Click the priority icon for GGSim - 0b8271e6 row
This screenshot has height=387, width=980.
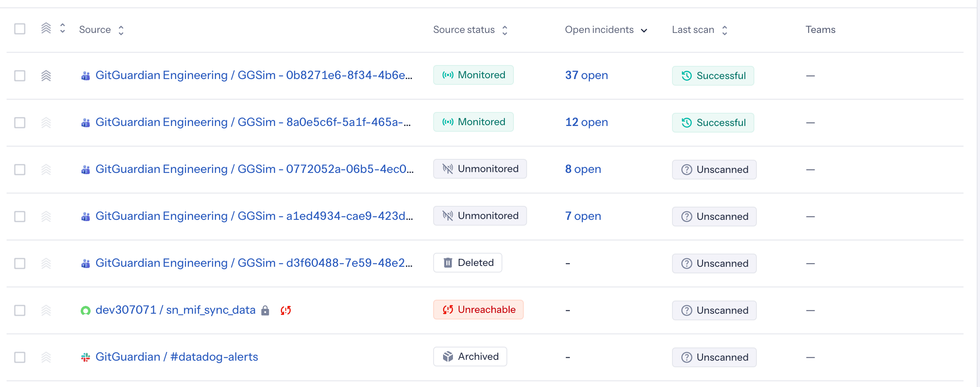point(46,76)
